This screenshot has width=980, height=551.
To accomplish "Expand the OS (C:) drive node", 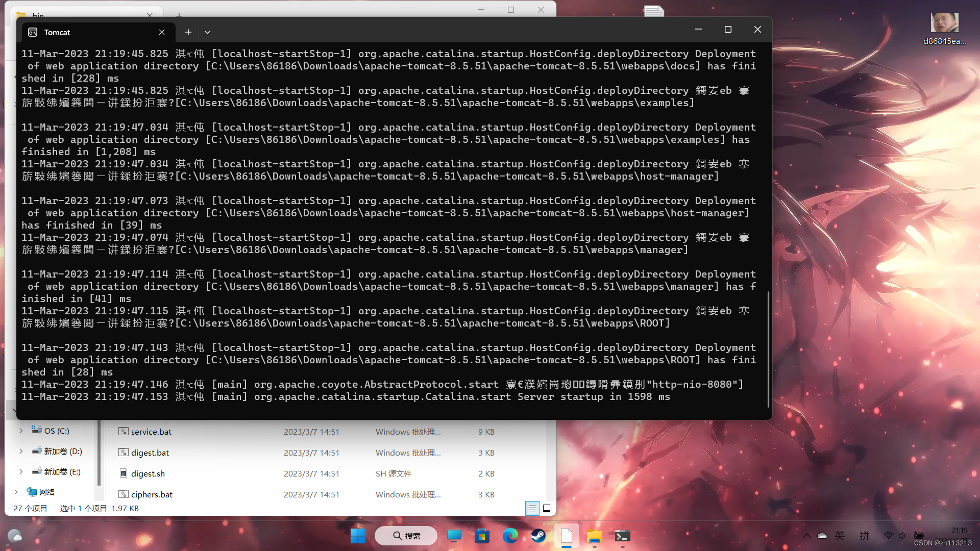I will 21,431.
